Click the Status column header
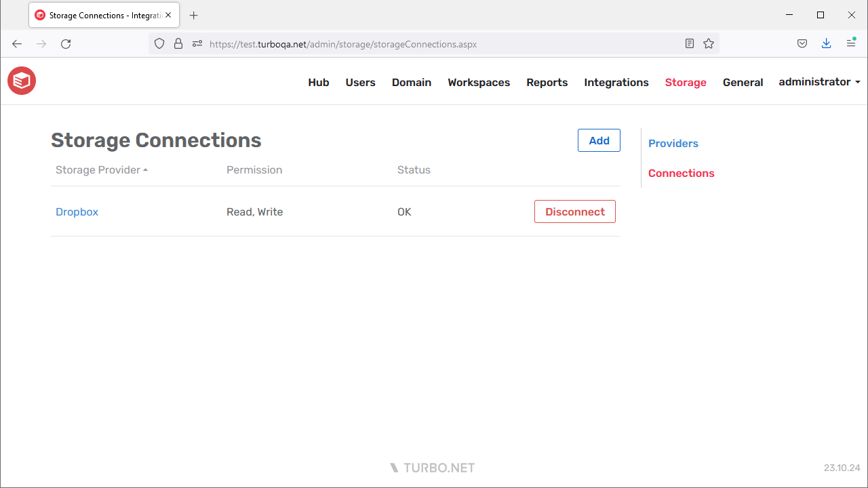Viewport: 868px width, 488px height. point(414,170)
